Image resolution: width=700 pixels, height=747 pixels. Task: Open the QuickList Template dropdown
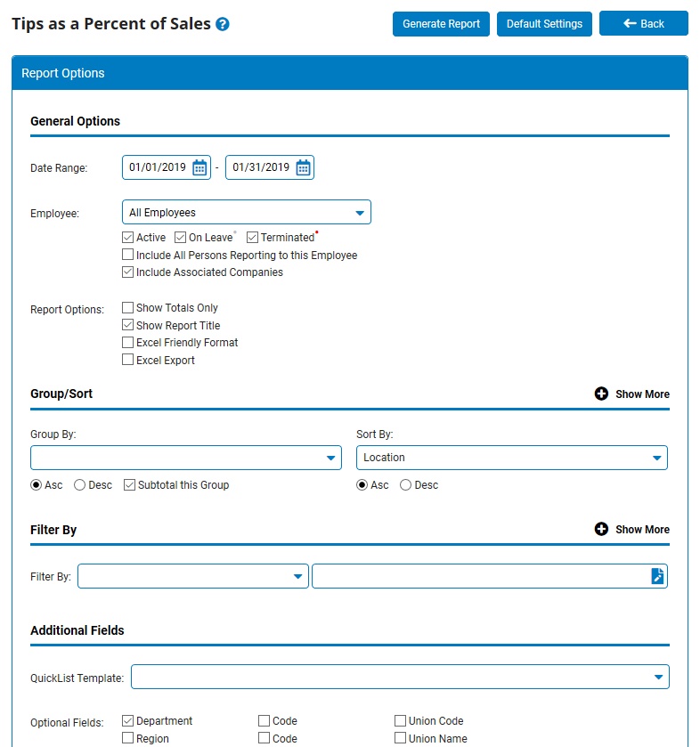click(400, 678)
